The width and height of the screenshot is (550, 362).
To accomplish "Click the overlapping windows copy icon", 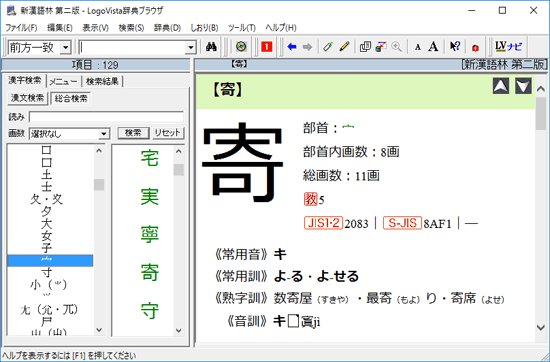I will click(365, 47).
